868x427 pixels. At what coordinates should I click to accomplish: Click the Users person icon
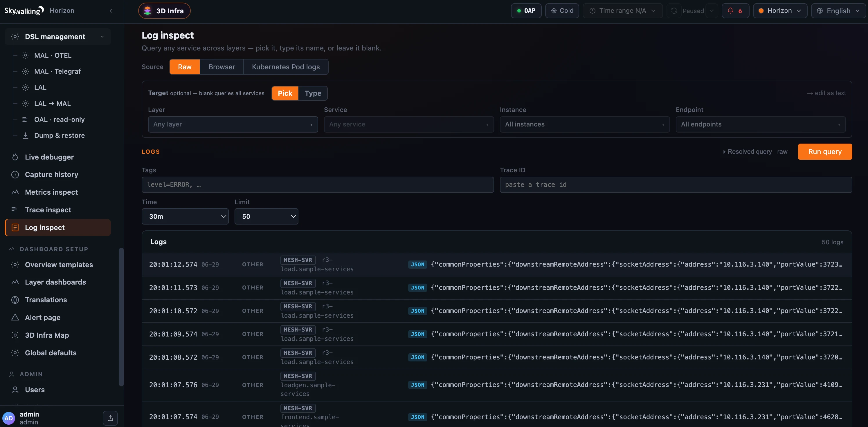tap(15, 390)
